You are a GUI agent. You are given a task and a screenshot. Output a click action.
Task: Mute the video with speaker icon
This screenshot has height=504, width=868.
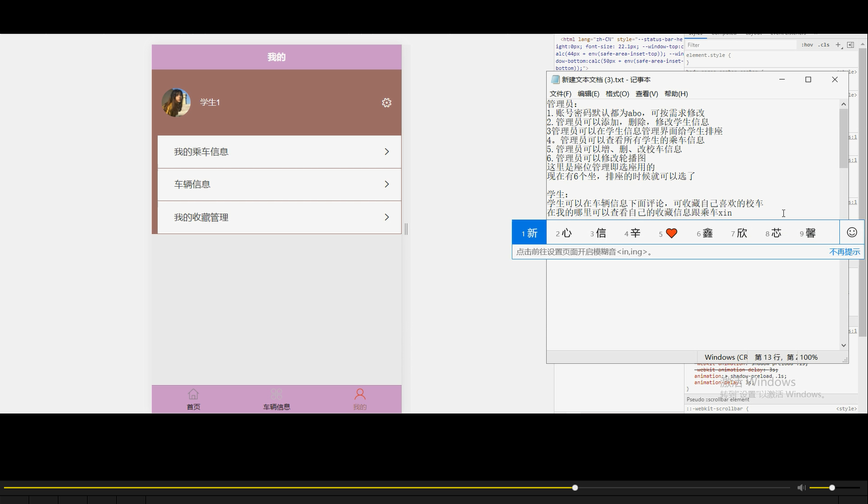(x=801, y=487)
